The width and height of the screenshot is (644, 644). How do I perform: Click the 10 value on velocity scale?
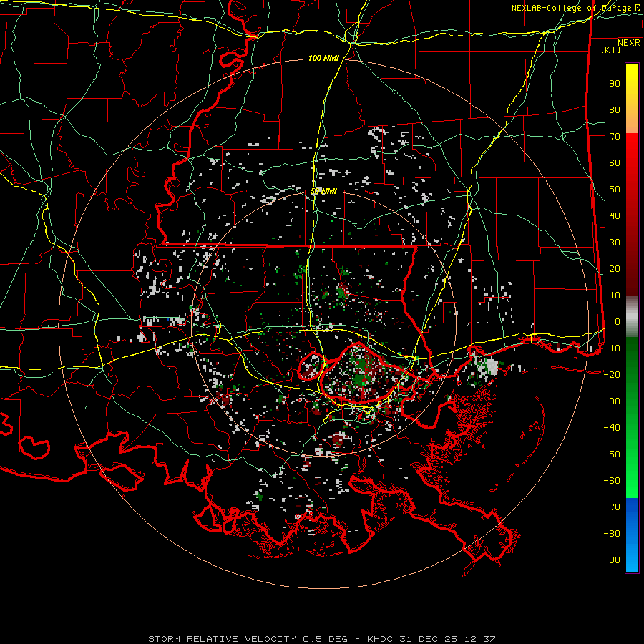(615, 296)
